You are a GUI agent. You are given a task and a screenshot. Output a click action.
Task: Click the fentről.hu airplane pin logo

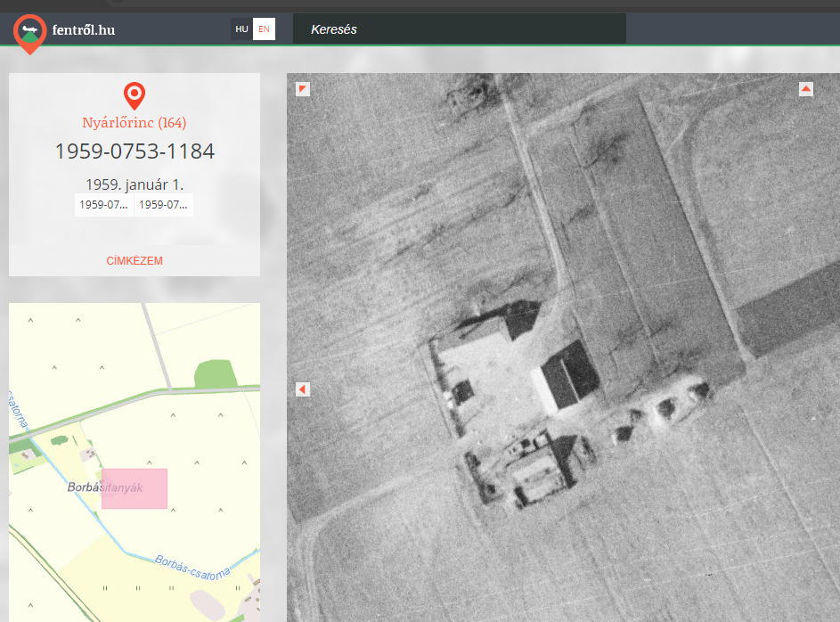30,32
